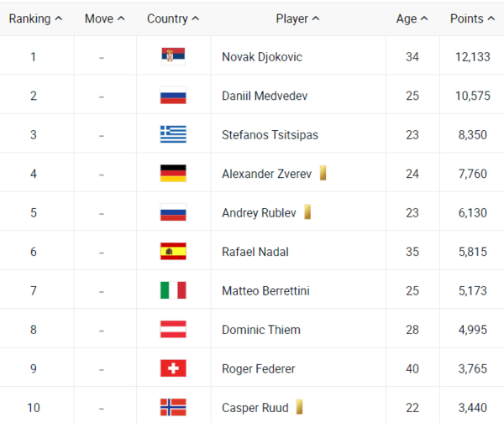Sort table by Ranking column

click(x=35, y=18)
